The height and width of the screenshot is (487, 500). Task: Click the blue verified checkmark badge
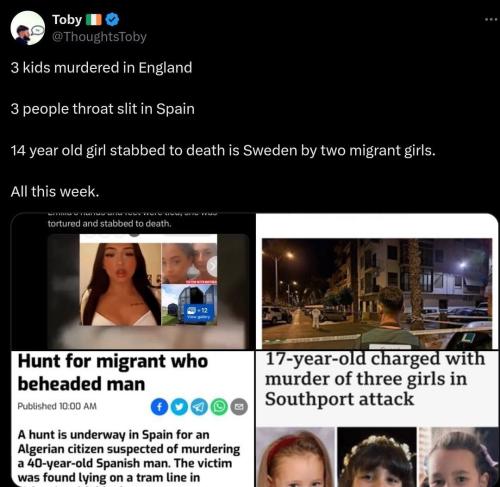pos(112,20)
